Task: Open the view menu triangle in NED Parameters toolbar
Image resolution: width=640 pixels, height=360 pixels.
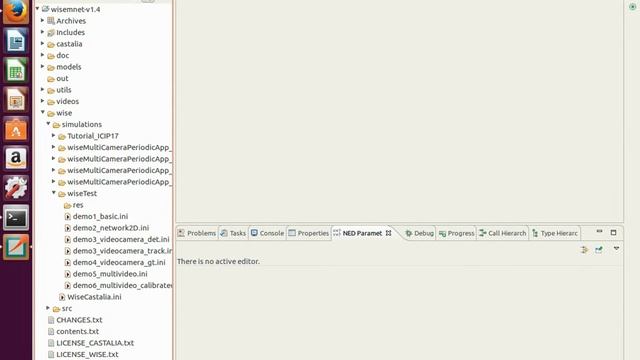Action: coord(616,249)
